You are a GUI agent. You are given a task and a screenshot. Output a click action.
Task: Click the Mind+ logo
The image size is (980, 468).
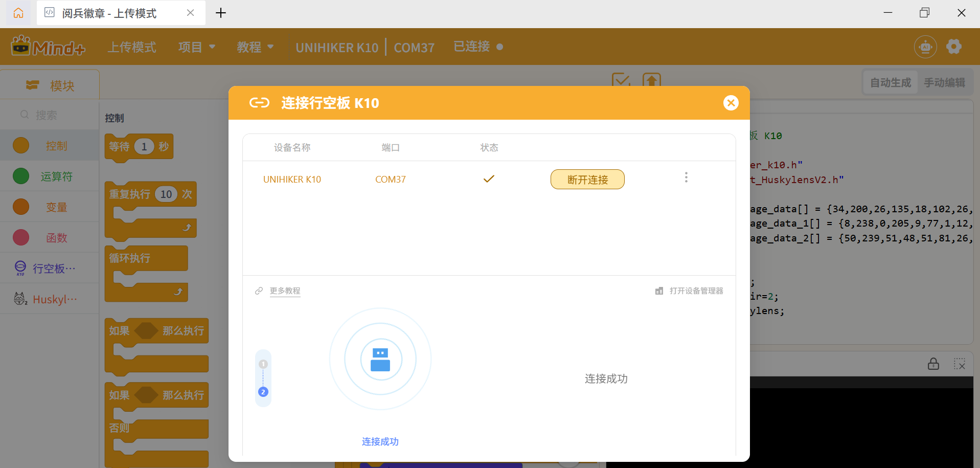click(48, 47)
